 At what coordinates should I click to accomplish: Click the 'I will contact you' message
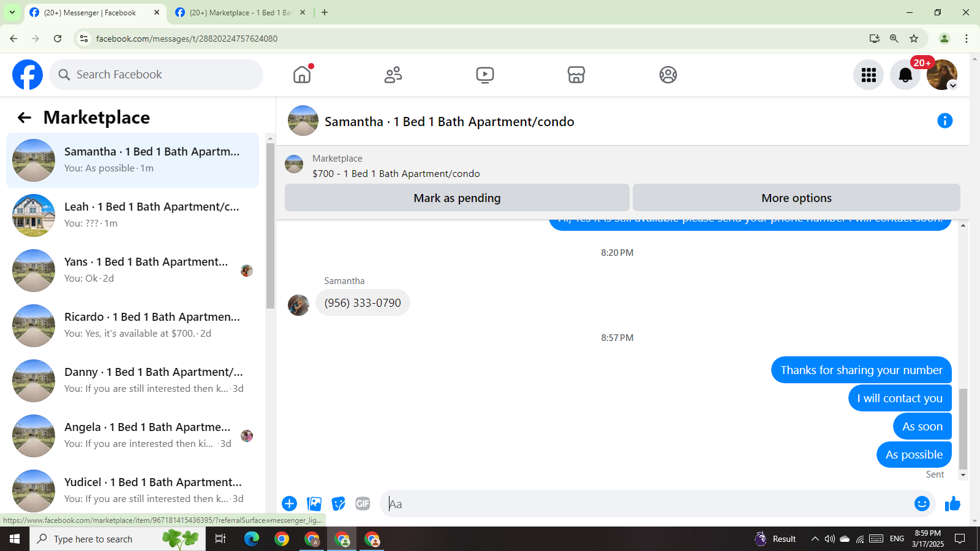coord(900,398)
